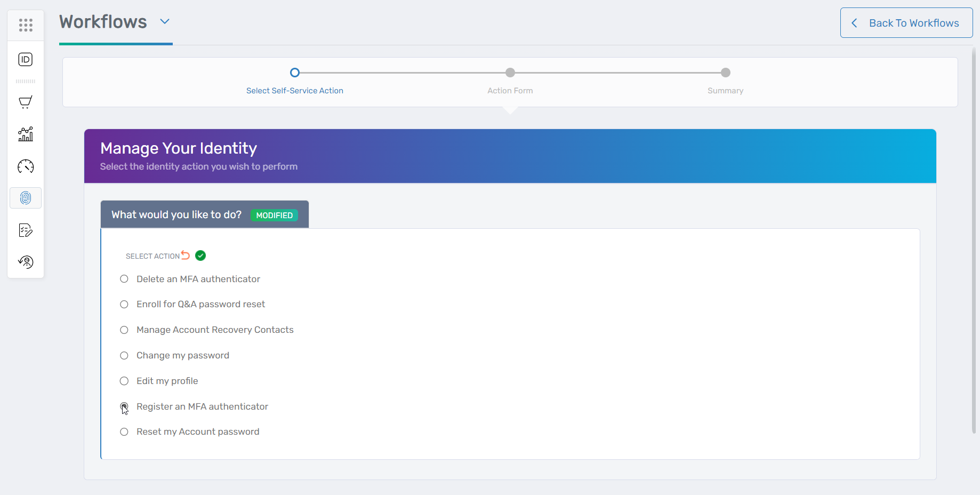Click the Back To Workflows button

pyautogui.click(x=906, y=22)
